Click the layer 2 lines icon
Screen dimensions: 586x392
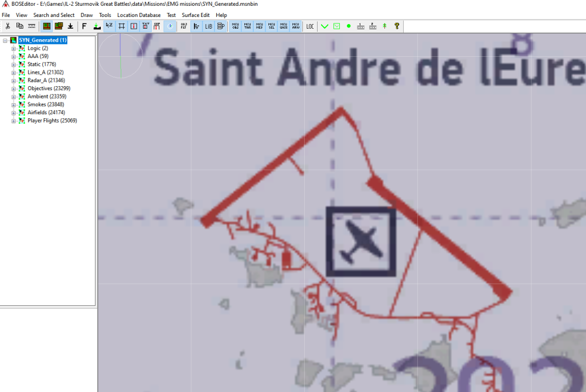373,26
